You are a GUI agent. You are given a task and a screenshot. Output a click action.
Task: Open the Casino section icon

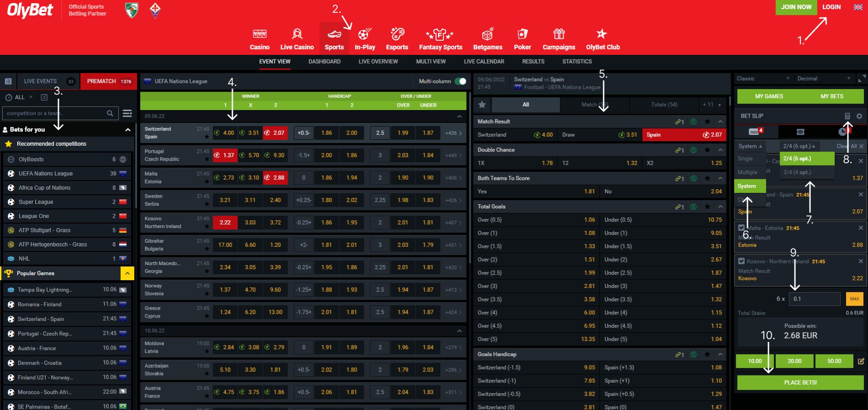pos(259,34)
